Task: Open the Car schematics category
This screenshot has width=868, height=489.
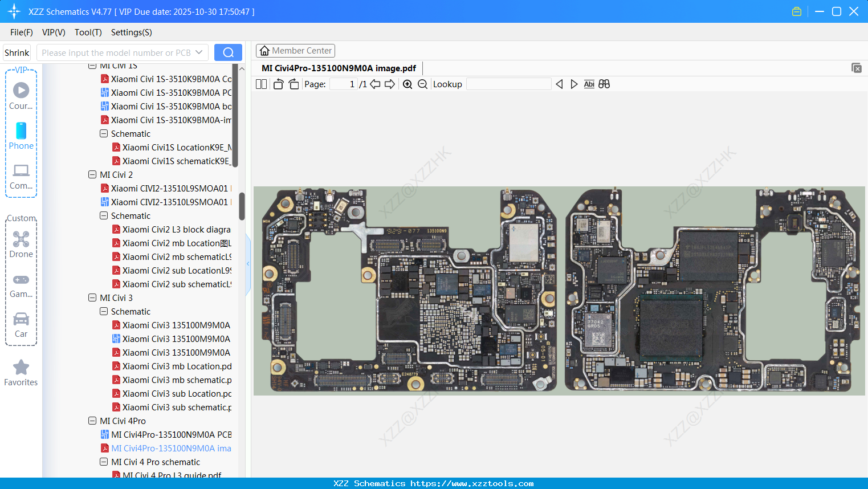Action: pyautogui.click(x=21, y=323)
